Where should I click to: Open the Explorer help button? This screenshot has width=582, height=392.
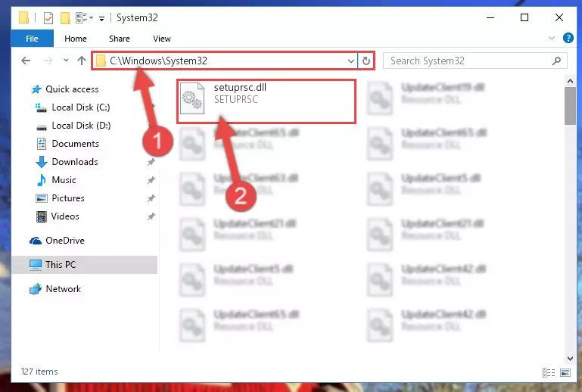(x=568, y=38)
